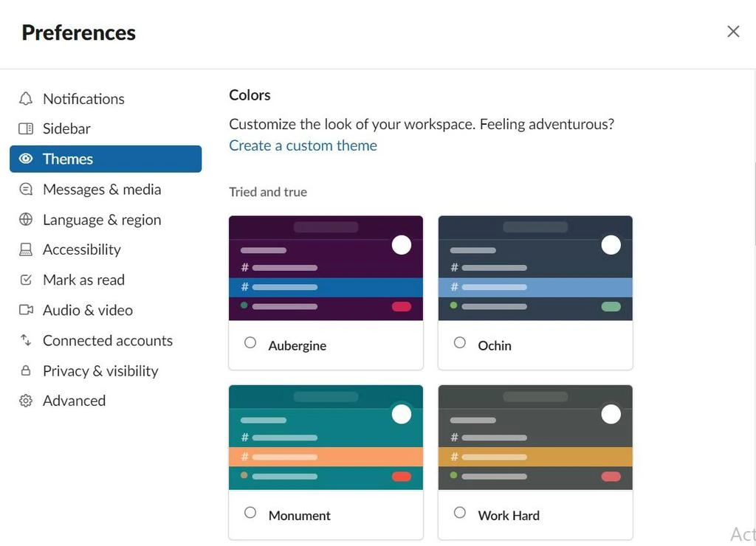Click the Audio & video camera icon
Viewport: 756px width, 546px height.
(x=26, y=310)
